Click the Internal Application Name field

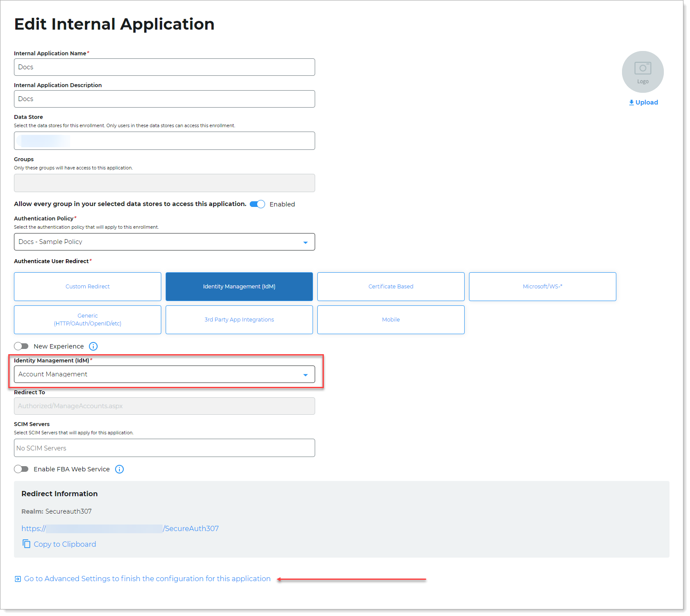164,67
